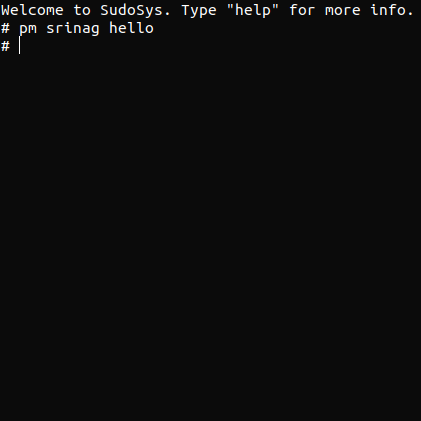The image size is (421, 421).
Task: Click the word "Type" in the welcome message
Action: [199, 11]
